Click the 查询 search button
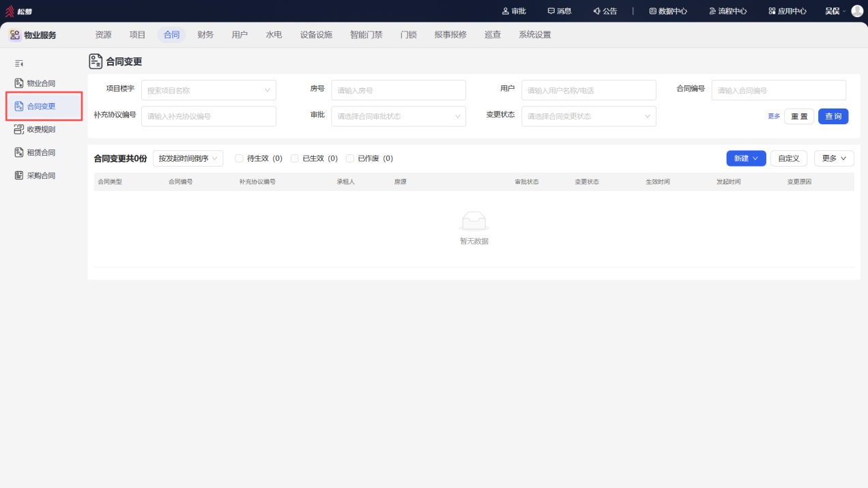The width and height of the screenshot is (868, 488). click(x=833, y=116)
